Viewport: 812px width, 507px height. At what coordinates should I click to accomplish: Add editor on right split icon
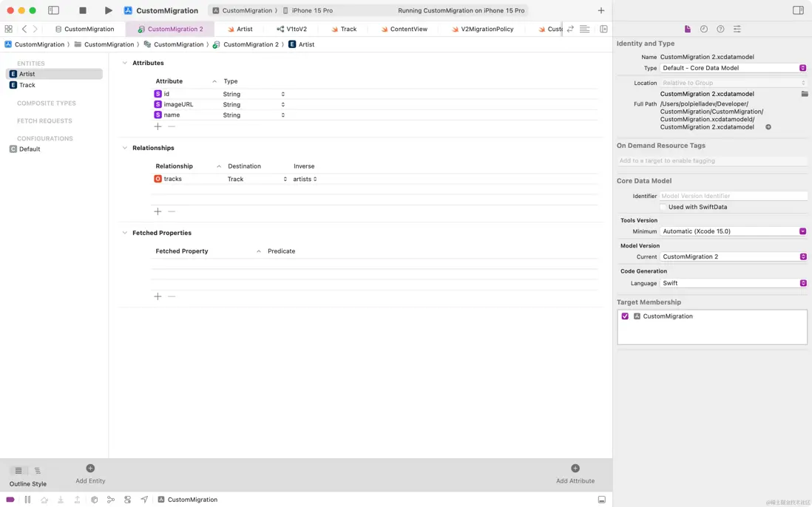point(603,29)
